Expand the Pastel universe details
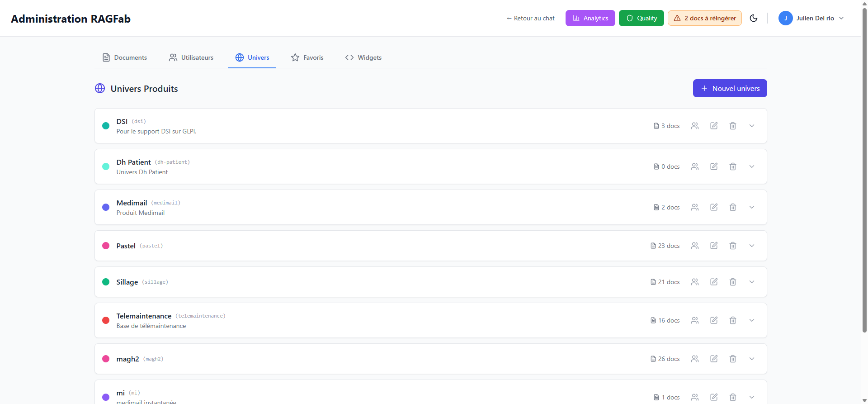This screenshot has width=868, height=404. coord(752,246)
